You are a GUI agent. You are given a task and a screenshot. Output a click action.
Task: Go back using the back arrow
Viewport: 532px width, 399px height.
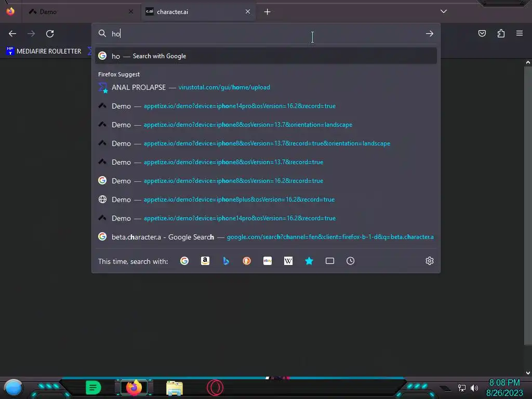point(12,34)
